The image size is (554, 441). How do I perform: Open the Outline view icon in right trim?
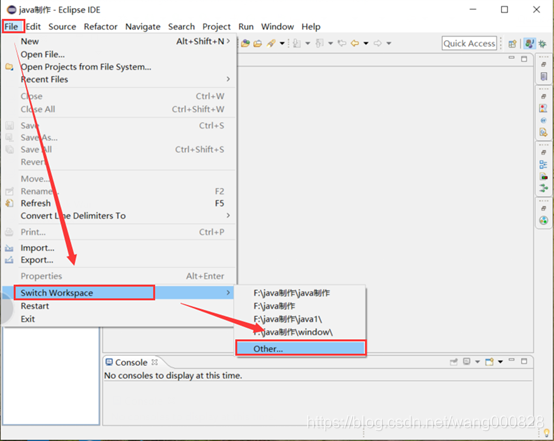tap(543, 164)
